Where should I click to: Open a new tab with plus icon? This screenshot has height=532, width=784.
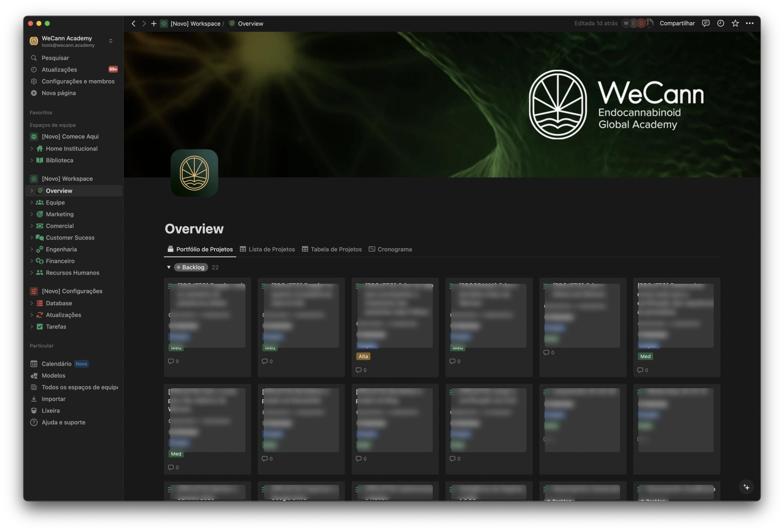(x=154, y=24)
